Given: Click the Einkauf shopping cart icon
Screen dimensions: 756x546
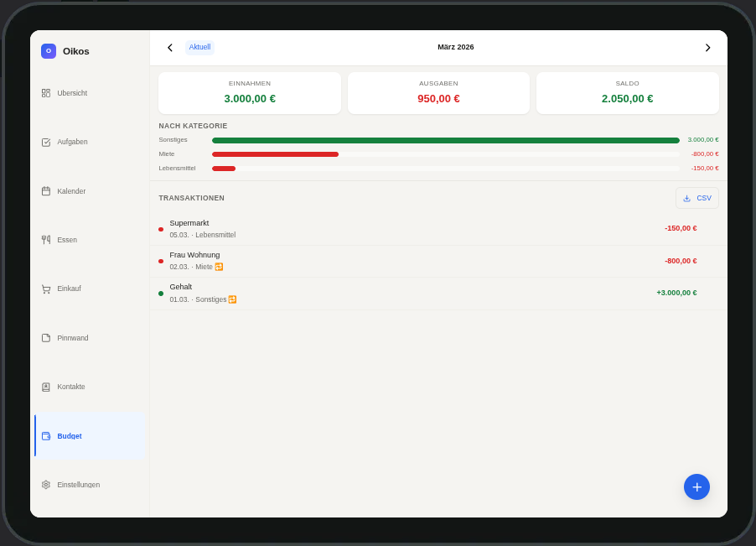Looking at the screenshot, I should point(46,289).
